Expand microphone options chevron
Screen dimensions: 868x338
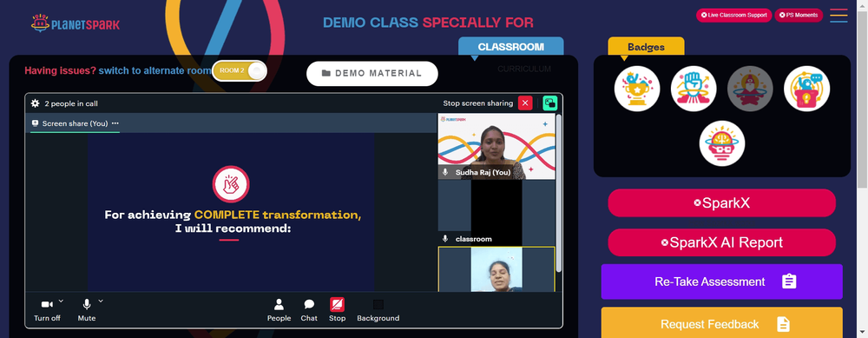point(101,301)
